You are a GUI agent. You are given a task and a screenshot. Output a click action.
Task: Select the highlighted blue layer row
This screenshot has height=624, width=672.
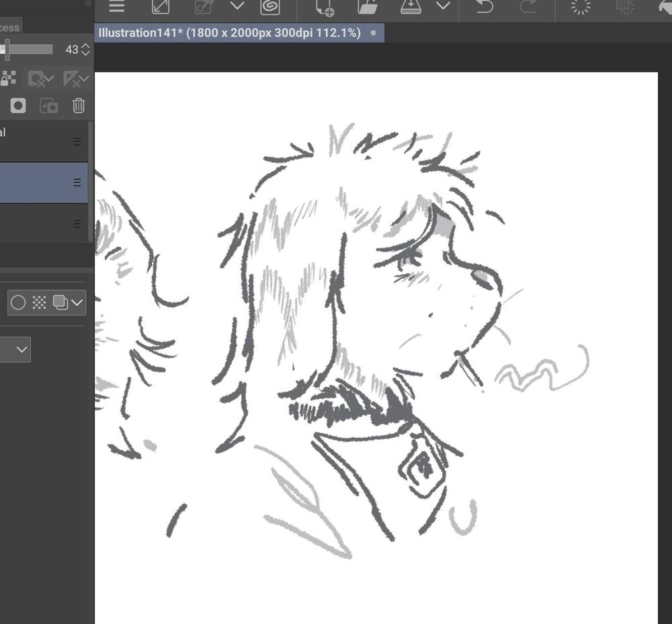(x=44, y=183)
